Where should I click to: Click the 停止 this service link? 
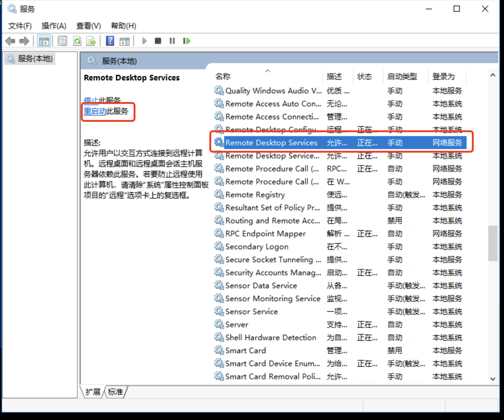point(91,100)
